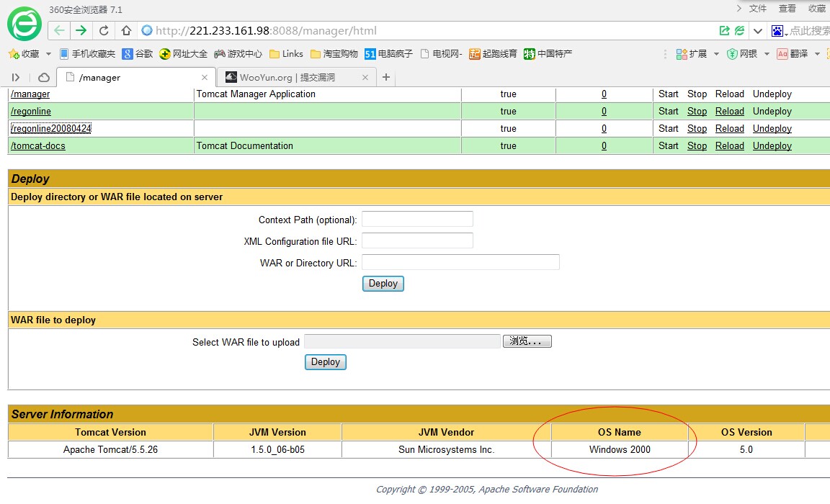
Task: Reload the /regonline20080424 application
Action: point(729,128)
